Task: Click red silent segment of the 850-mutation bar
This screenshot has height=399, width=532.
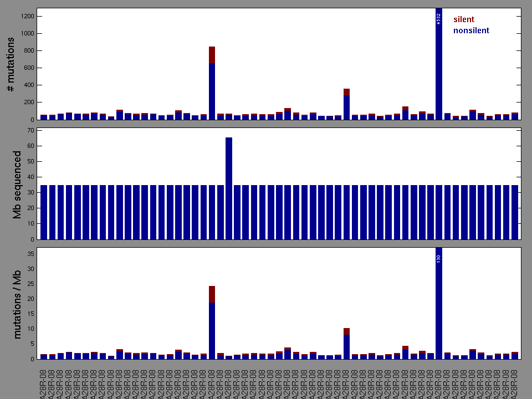Action: [x=212, y=54]
